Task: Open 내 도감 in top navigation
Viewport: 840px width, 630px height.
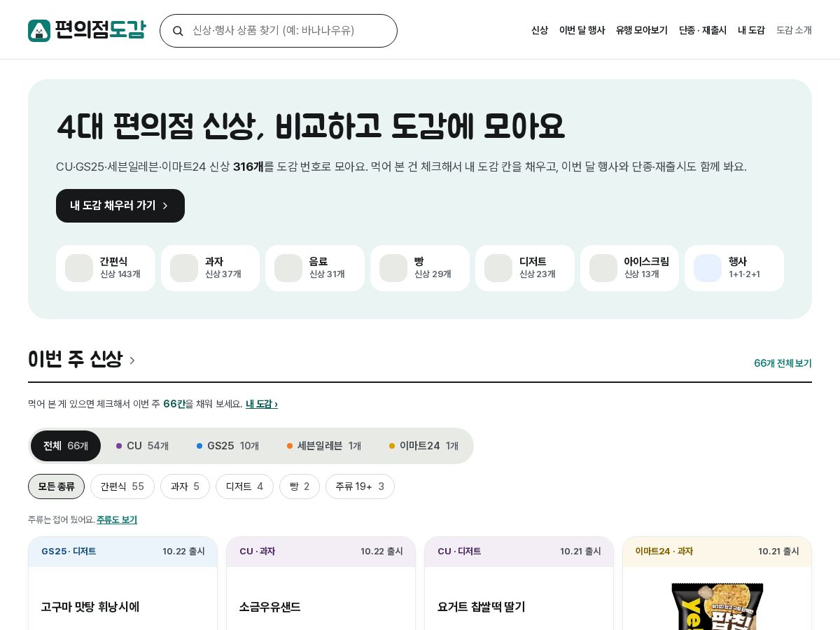Action: (751, 31)
